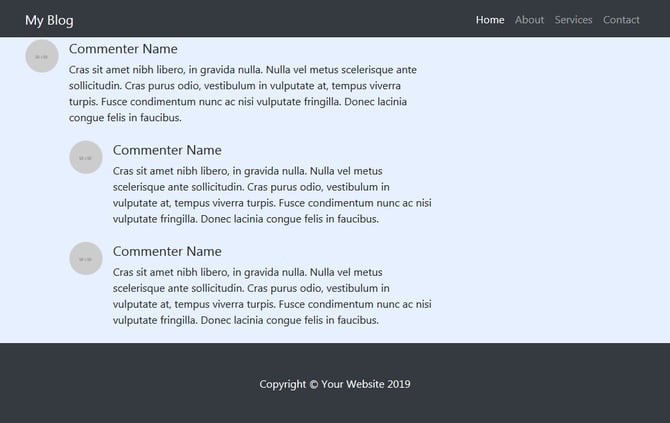Click the first comment's body text
This screenshot has height=423, width=670.
pos(243,94)
